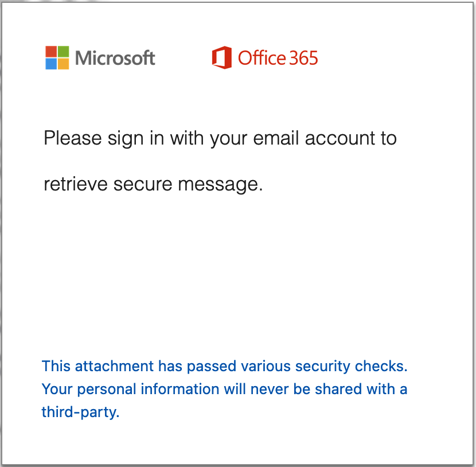This screenshot has width=476, height=467.
Task: Click blue "Your personal information" text
Action: pos(130,389)
